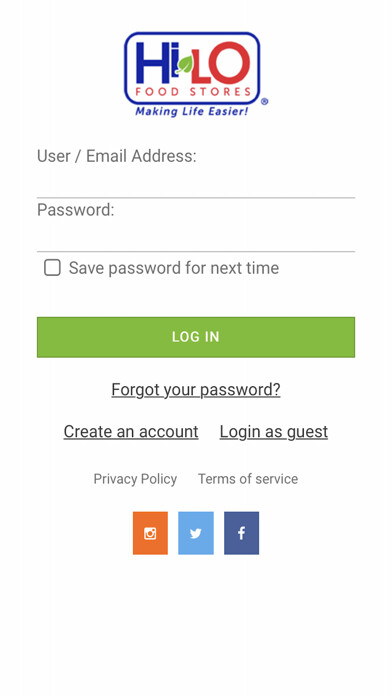This screenshot has width=392, height=696.
Task: View the Privacy Policy
Action: tap(135, 479)
